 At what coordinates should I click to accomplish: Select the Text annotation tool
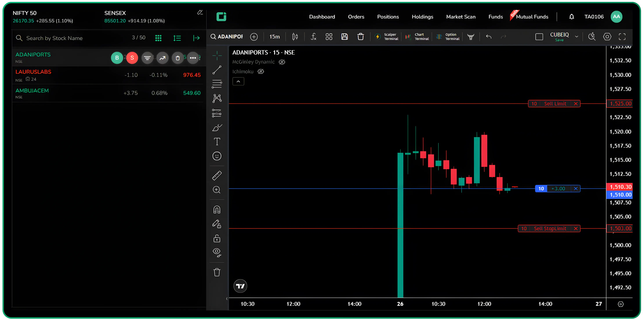[x=217, y=141]
